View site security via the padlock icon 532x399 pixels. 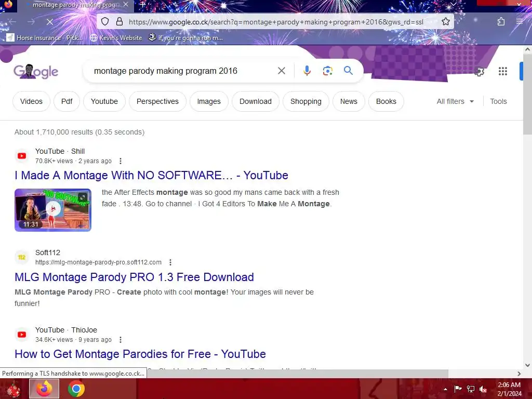(119, 22)
